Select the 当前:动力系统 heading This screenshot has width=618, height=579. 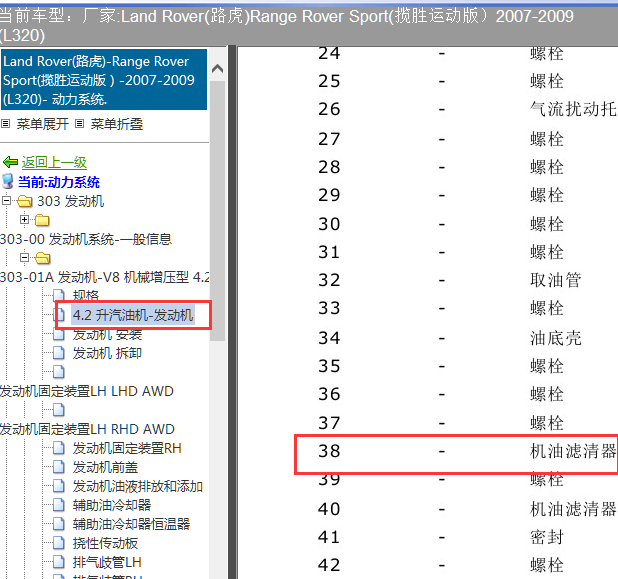click(59, 182)
